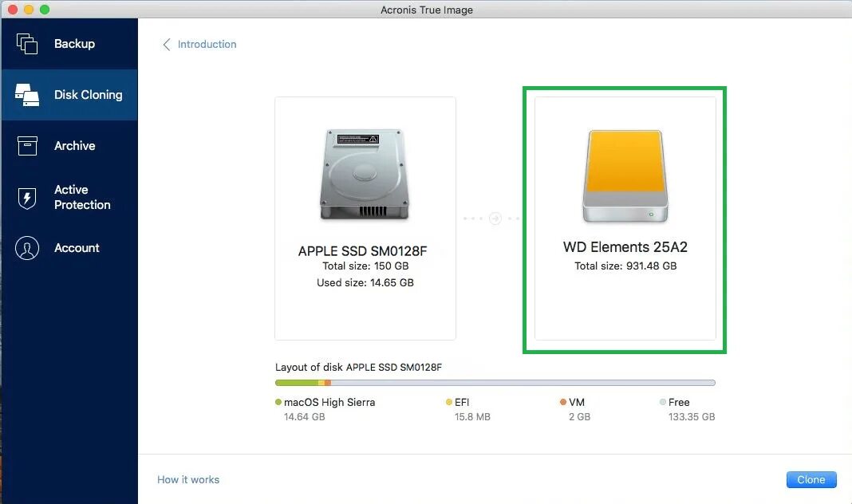Viewport: 852px width, 504px height.
Task: Click 'Used size: 14.65 GB' text
Action: (365, 283)
